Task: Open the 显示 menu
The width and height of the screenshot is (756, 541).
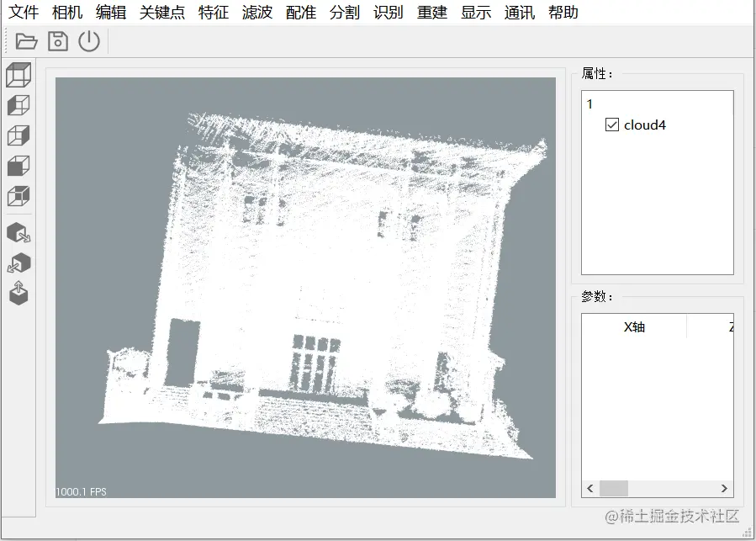Action: [476, 12]
